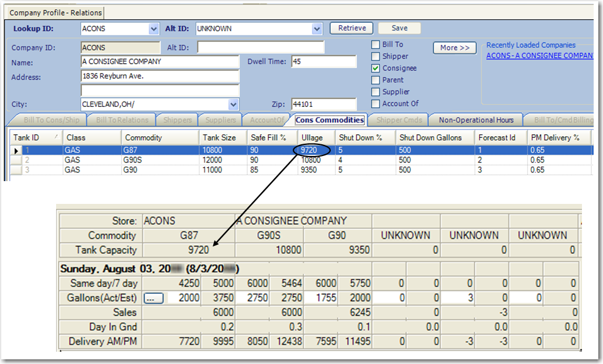Click the More >> button
This screenshot has width=603, height=364.
(x=455, y=48)
